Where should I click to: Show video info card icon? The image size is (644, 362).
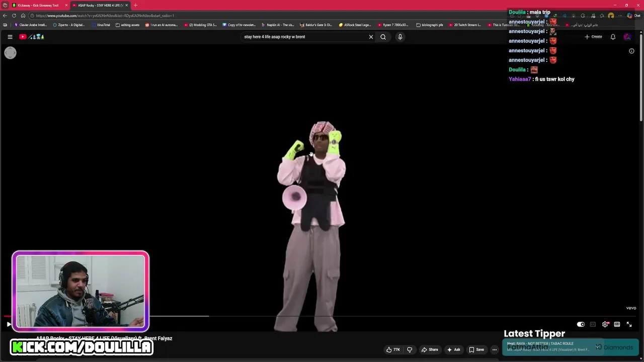pyautogui.click(x=631, y=51)
